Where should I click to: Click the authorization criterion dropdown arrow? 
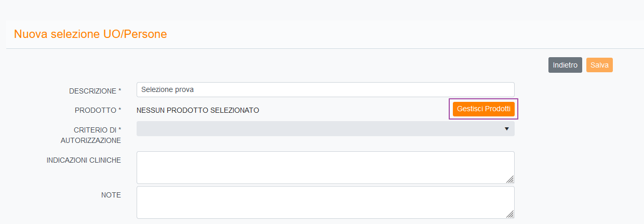[507, 129]
